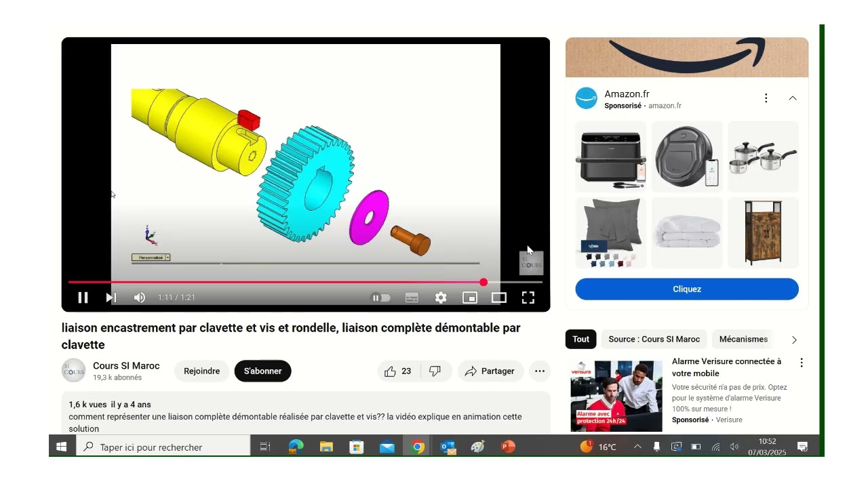The height and width of the screenshot is (488, 868).
Task: Open the wooden cabinet product thumbnail
Action: pyautogui.click(x=763, y=232)
